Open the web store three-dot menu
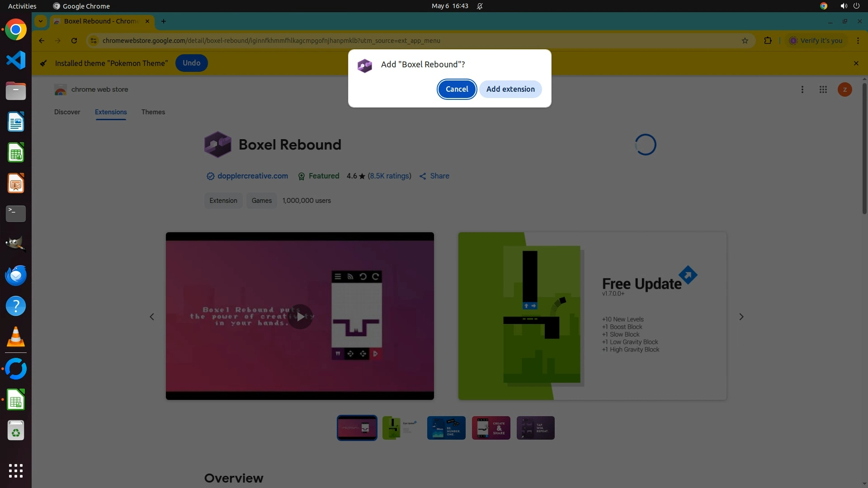 point(802,89)
